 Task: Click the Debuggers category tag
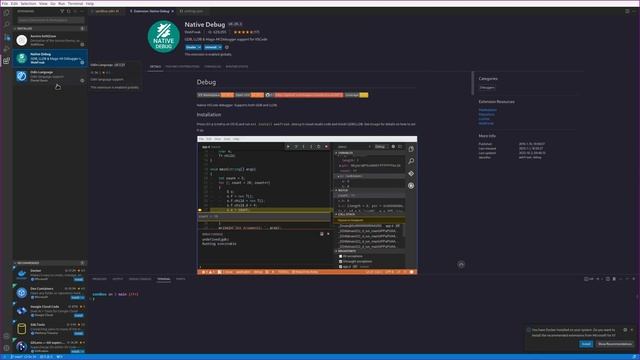click(x=487, y=87)
